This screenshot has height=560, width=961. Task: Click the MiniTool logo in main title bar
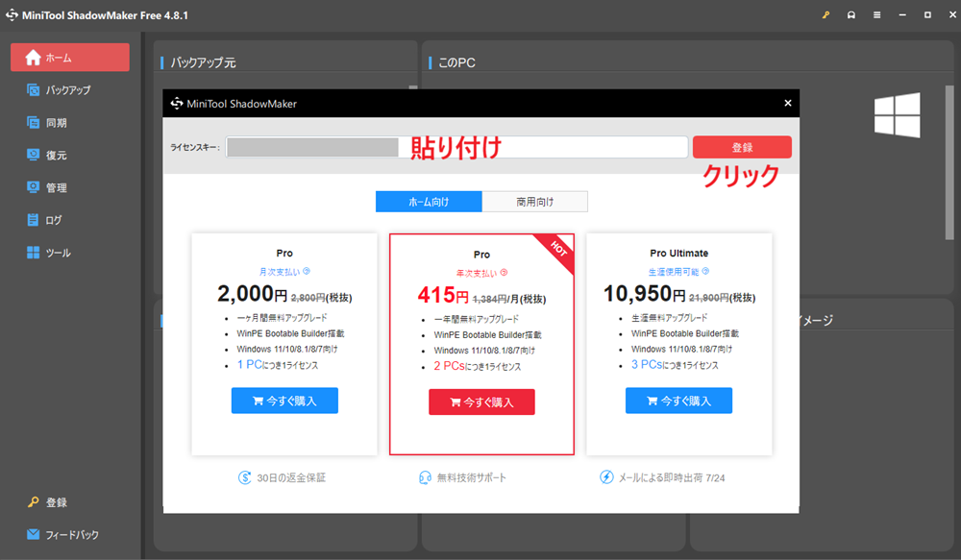(x=12, y=14)
